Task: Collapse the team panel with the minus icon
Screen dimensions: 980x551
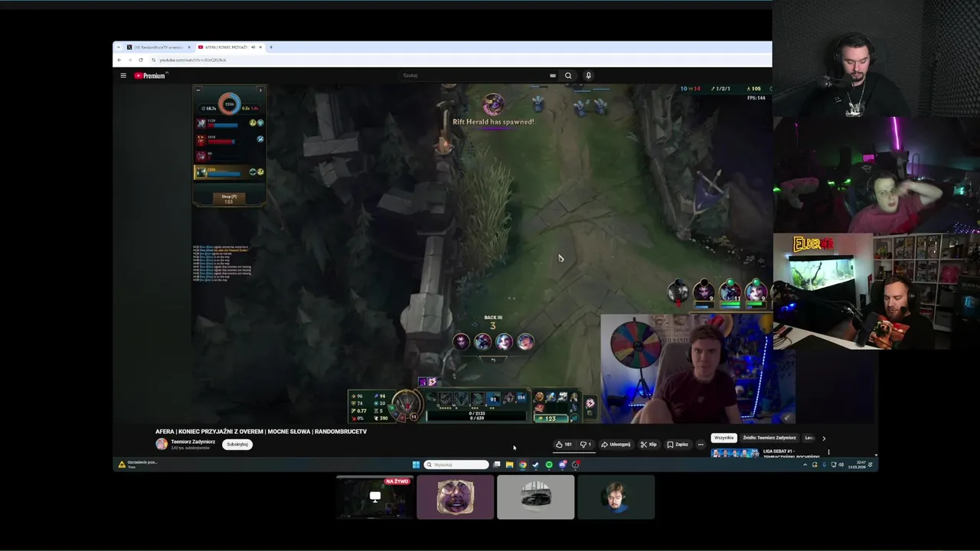Action: click(x=198, y=90)
